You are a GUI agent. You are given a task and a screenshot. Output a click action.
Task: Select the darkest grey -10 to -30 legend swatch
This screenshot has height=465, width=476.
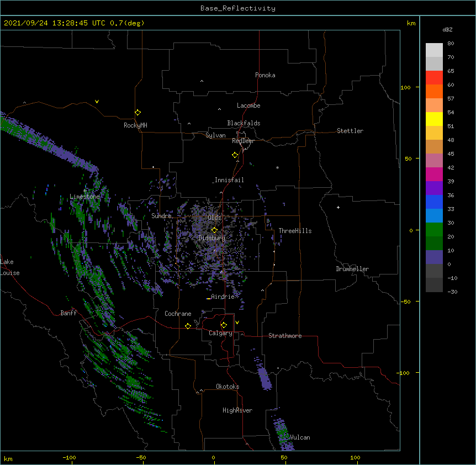[434, 285]
